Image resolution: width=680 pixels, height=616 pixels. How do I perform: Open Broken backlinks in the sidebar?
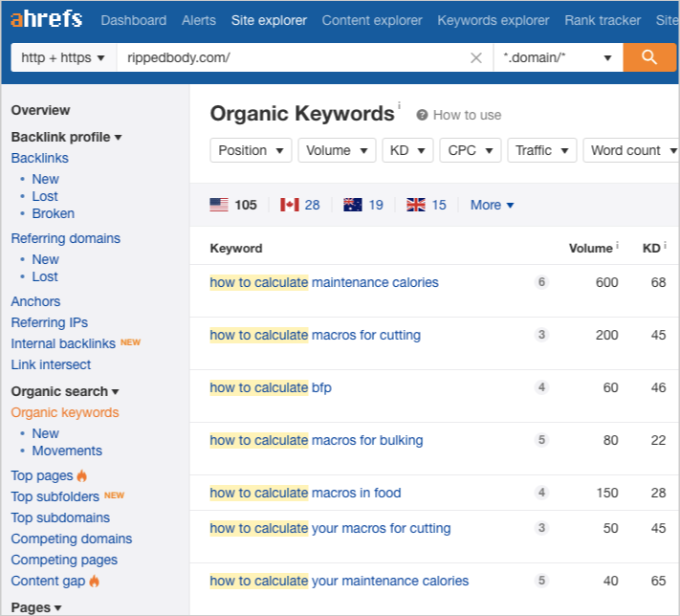(x=54, y=213)
